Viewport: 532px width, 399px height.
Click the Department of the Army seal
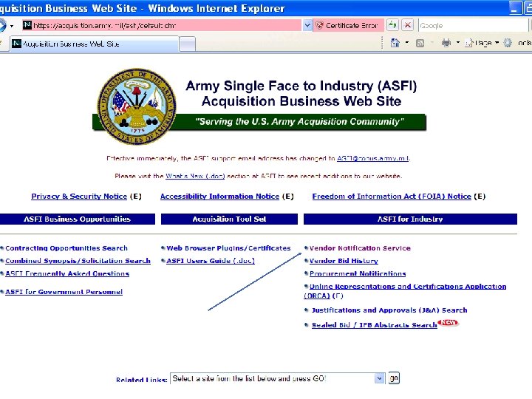point(137,106)
